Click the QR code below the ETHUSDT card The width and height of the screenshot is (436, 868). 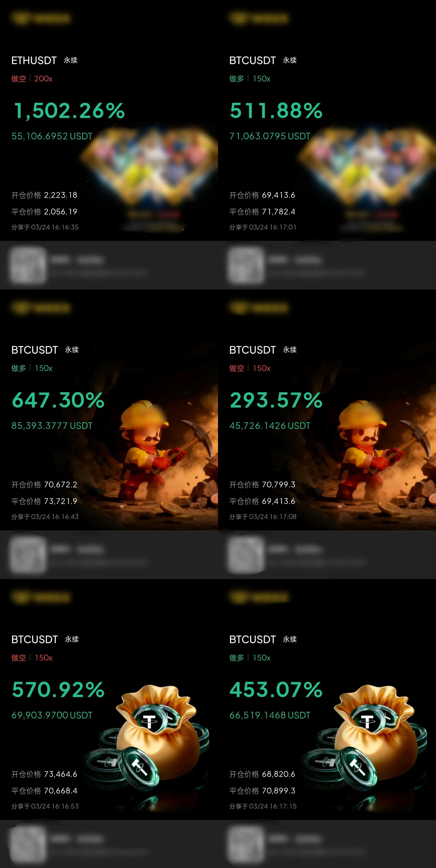coord(28,265)
